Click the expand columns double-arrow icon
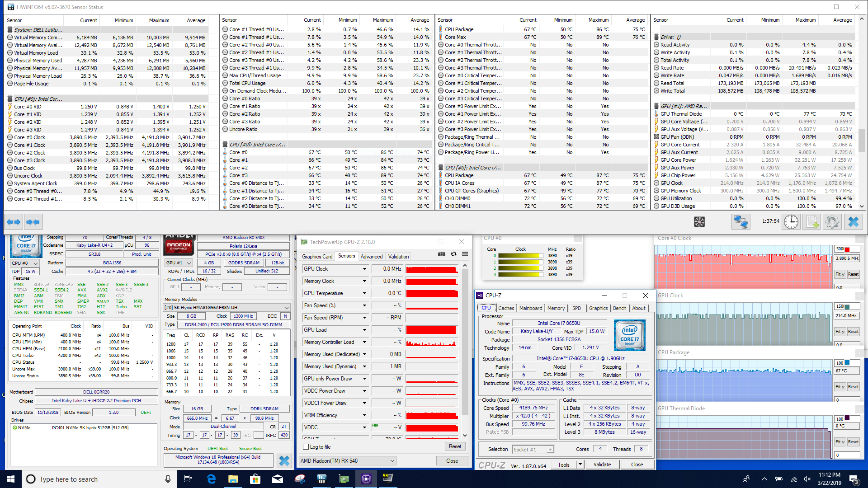The width and height of the screenshot is (868, 488). pyautogui.click(x=13, y=222)
